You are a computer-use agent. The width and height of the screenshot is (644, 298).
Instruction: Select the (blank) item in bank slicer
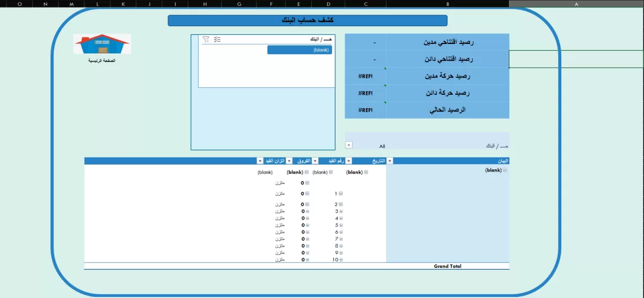pyautogui.click(x=299, y=50)
